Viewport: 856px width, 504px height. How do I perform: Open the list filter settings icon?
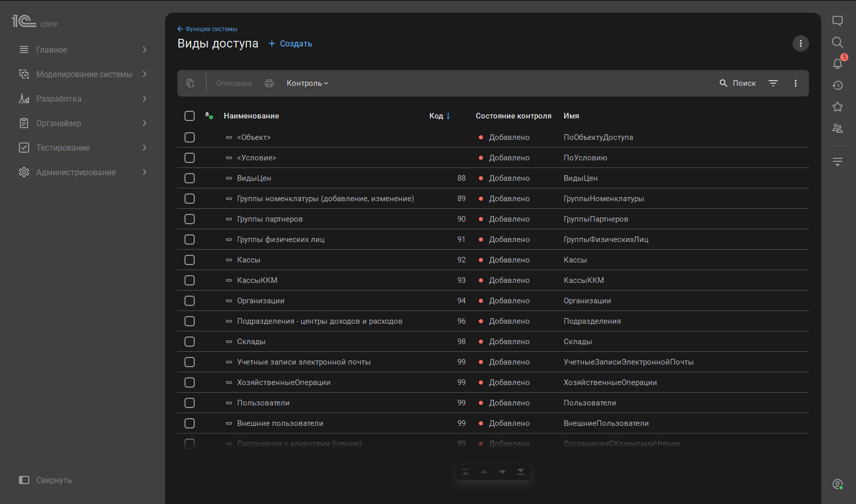[773, 83]
